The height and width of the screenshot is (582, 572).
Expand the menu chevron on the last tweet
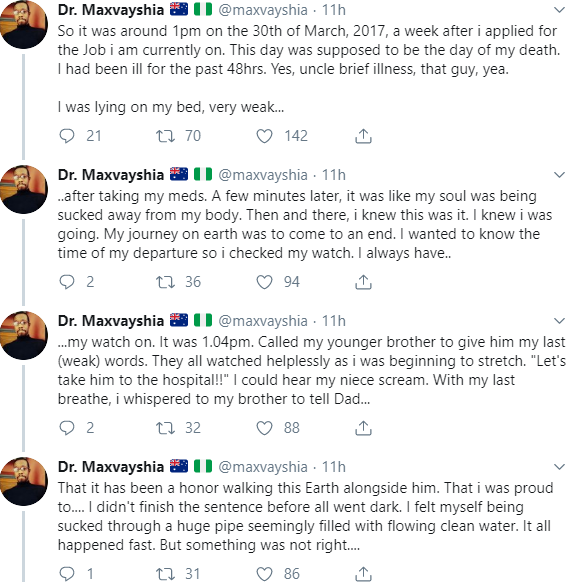[x=559, y=466]
